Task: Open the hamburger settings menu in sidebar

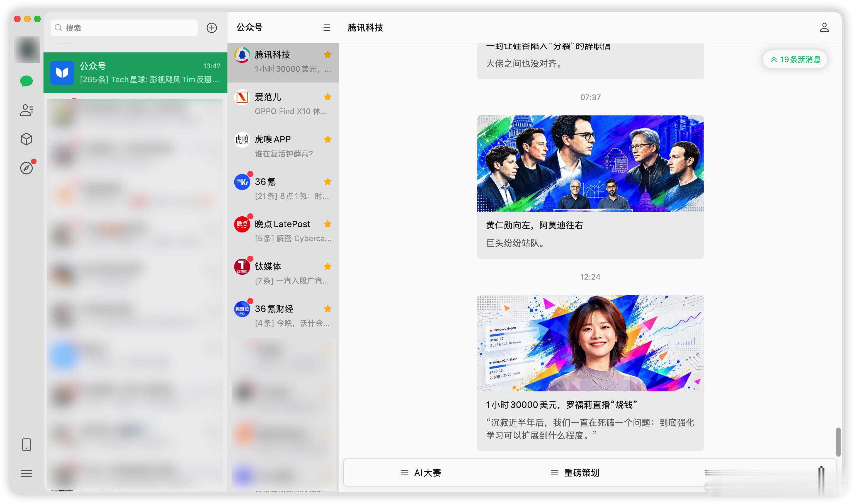Action: 26,473
